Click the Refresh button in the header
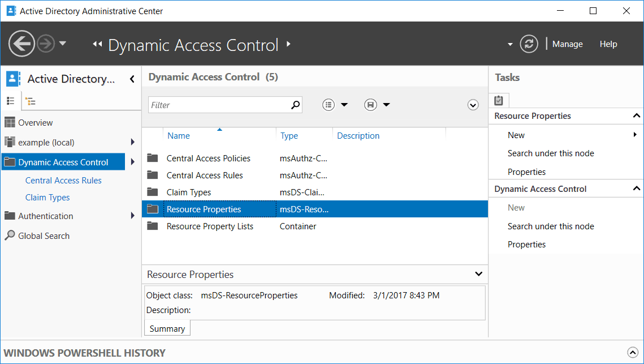Image resolution: width=644 pixels, height=364 pixels. [x=529, y=44]
